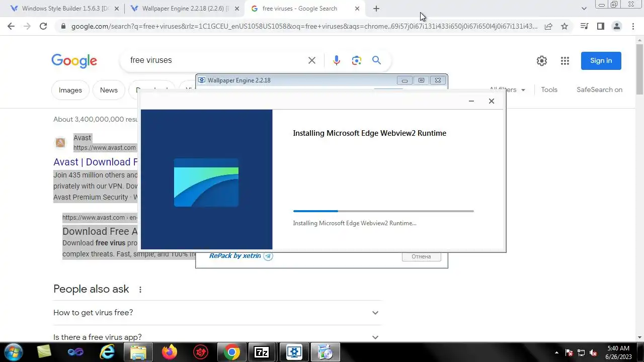
Task: Reload the Google search page
Action: tap(43, 26)
